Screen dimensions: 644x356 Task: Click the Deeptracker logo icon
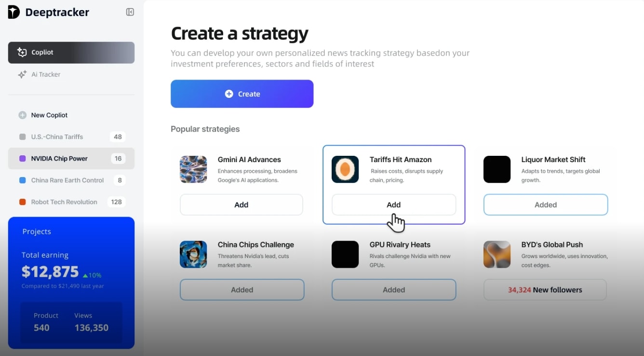14,12
